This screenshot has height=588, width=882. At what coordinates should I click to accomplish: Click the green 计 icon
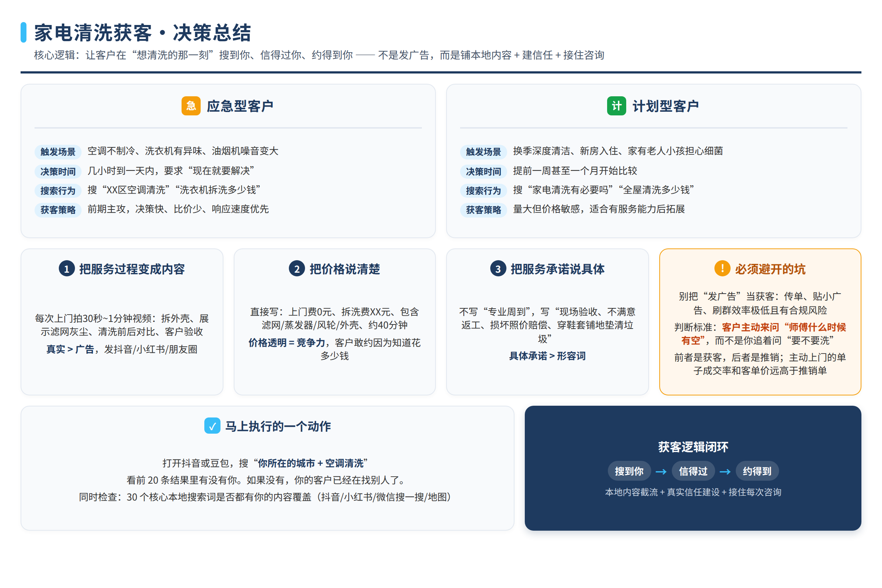click(x=617, y=106)
